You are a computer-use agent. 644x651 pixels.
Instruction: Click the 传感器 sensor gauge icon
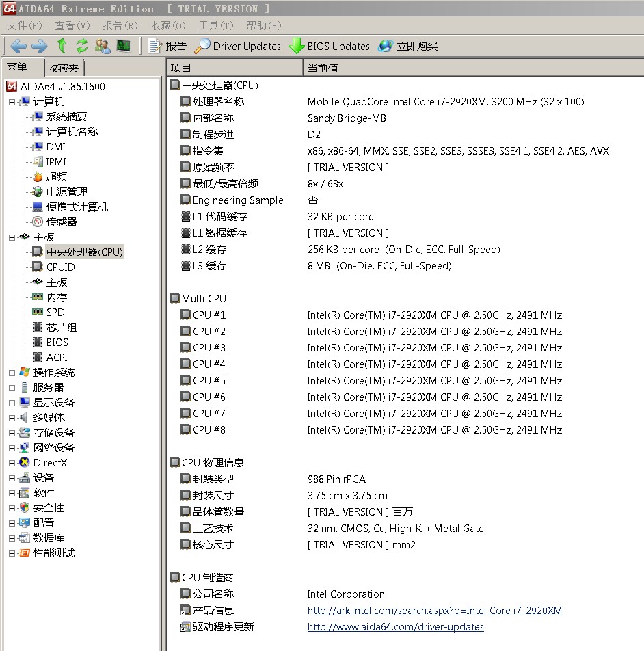pyautogui.click(x=38, y=222)
